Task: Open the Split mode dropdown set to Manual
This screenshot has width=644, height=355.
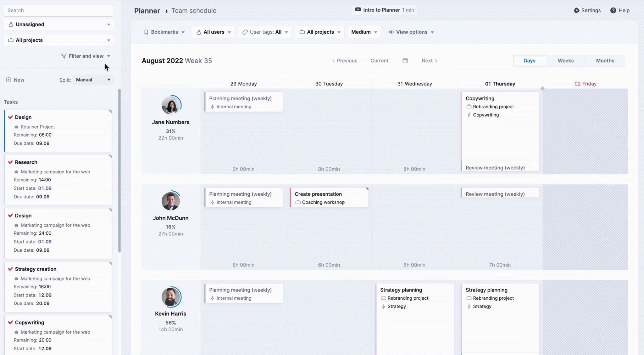Action: (92, 80)
